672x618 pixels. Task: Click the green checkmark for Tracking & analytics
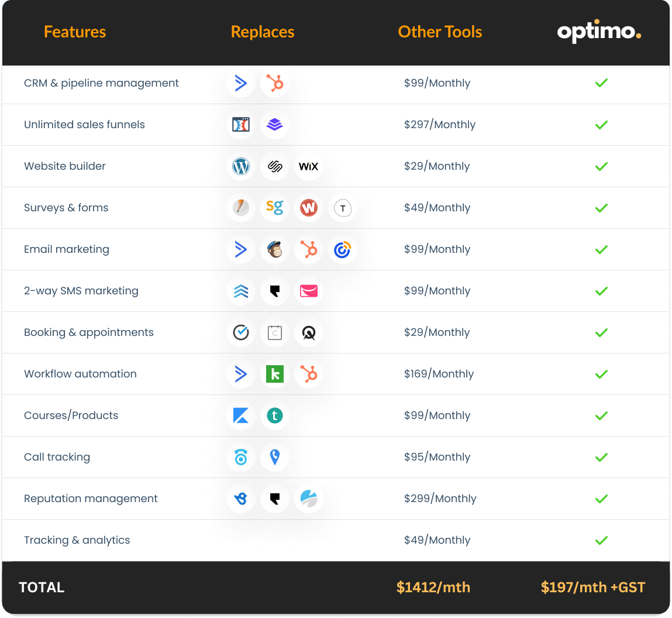click(601, 540)
